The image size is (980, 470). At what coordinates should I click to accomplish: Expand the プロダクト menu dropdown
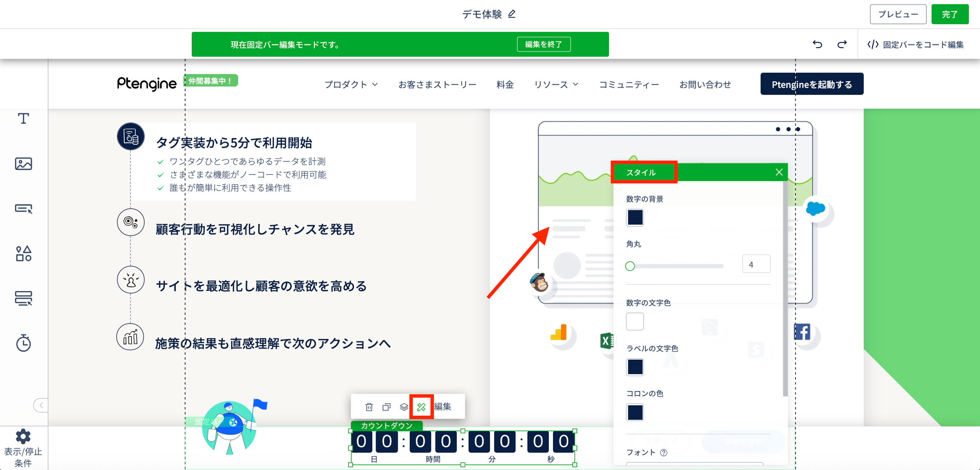click(x=351, y=85)
